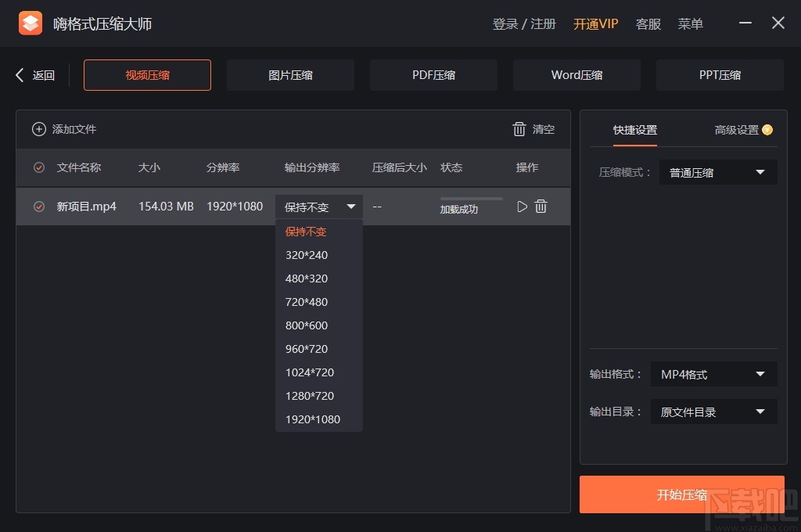Switch to the 高级设置 tab
Viewport: 801px width, 532px height.
tap(735, 131)
